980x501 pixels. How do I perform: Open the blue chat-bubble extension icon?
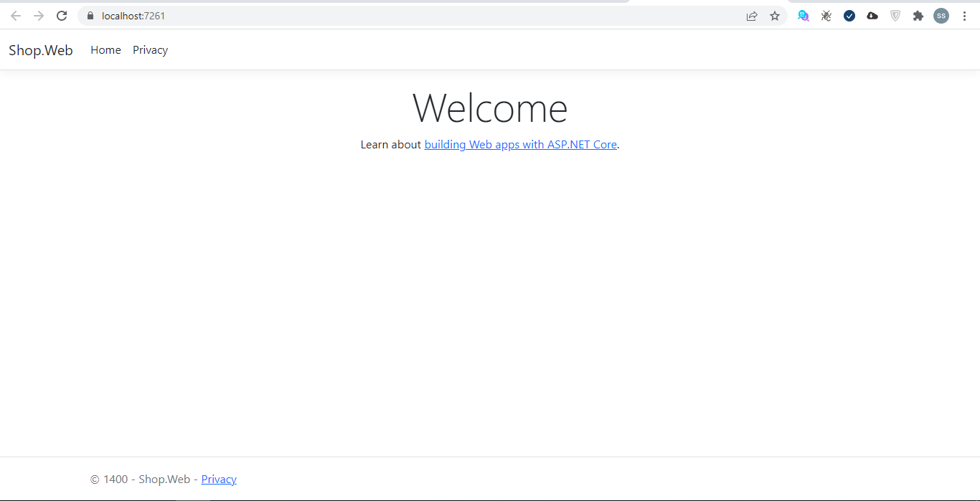point(804,16)
